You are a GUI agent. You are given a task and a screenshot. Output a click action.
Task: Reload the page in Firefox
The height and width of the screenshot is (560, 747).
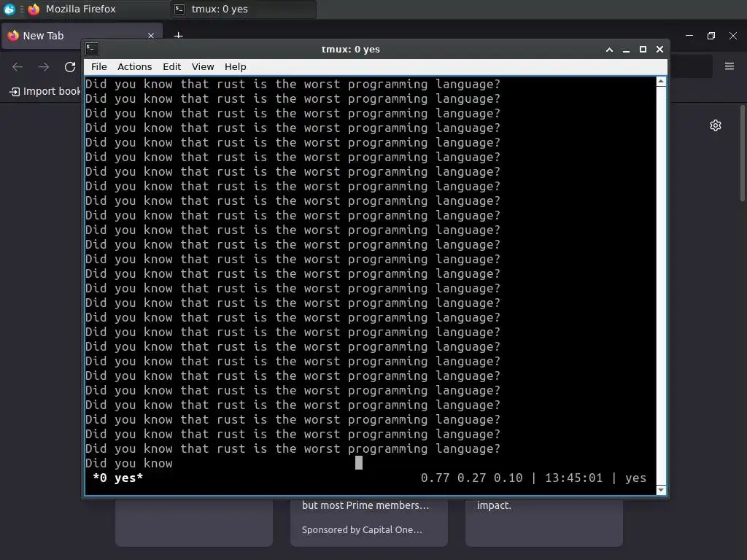click(70, 67)
